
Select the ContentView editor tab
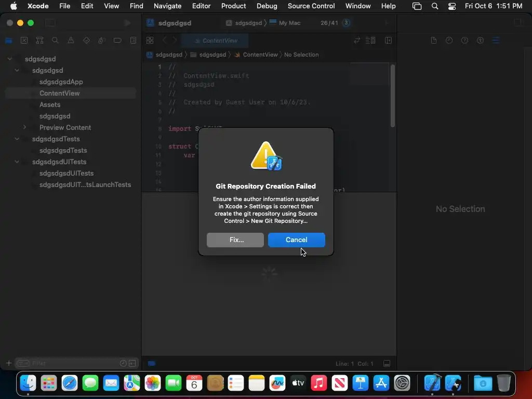[x=215, y=41]
